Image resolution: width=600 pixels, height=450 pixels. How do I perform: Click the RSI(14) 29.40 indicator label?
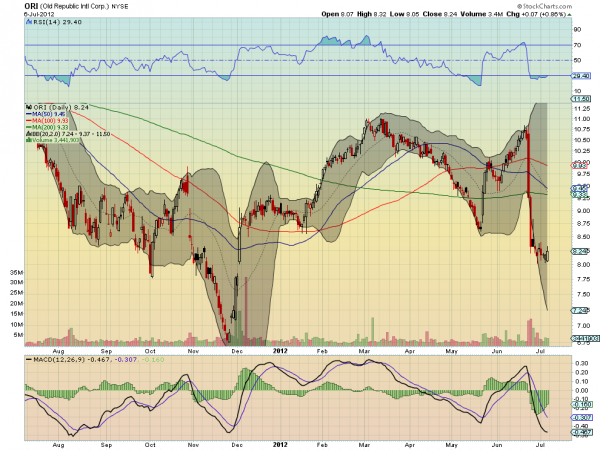[57, 22]
